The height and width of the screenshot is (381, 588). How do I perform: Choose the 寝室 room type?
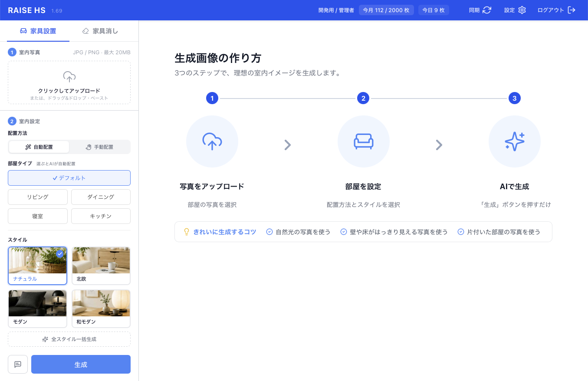click(x=38, y=216)
